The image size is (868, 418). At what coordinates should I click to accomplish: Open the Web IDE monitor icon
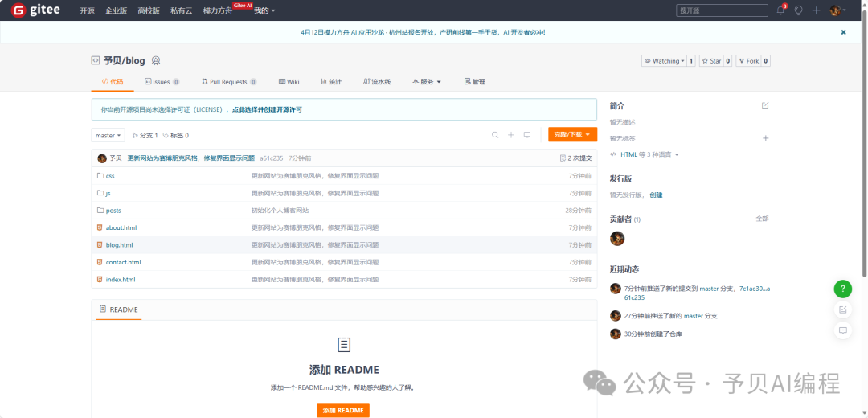click(x=527, y=135)
